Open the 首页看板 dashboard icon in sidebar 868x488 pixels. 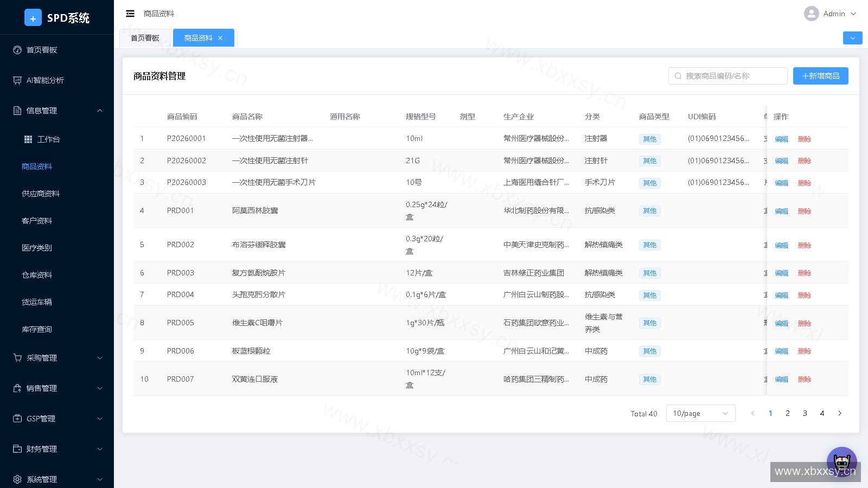pyautogui.click(x=17, y=50)
